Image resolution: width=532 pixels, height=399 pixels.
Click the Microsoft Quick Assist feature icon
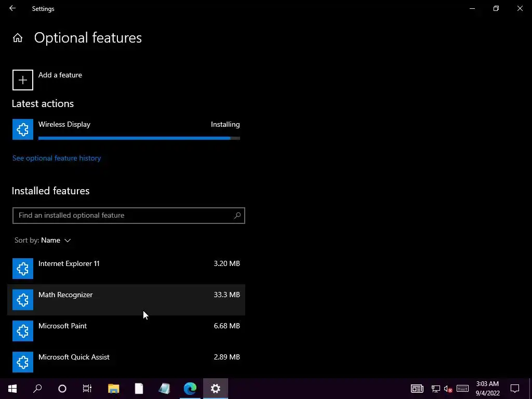pyautogui.click(x=23, y=362)
